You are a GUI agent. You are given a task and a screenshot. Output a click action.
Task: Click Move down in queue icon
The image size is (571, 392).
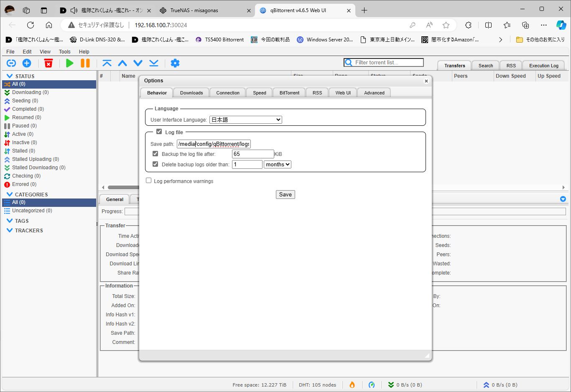138,63
